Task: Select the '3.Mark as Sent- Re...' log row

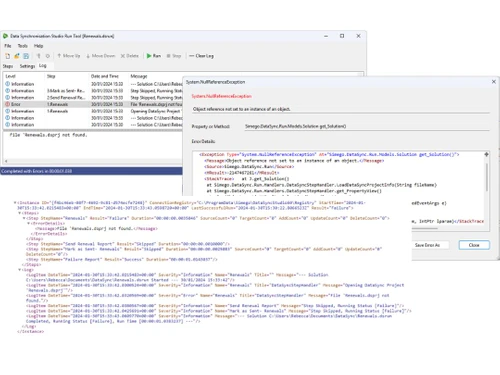Action: pyautogui.click(x=94, y=91)
